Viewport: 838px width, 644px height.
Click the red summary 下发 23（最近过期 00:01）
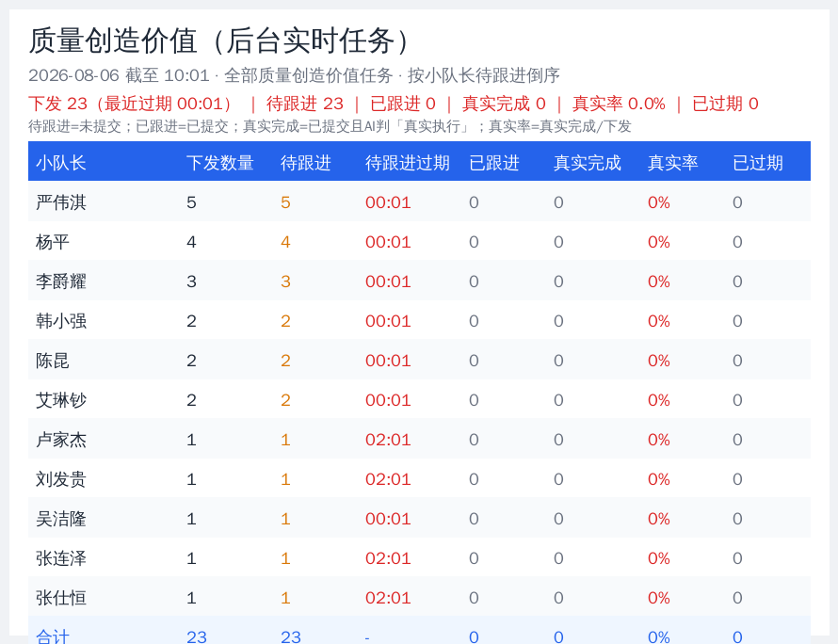click(x=131, y=104)
